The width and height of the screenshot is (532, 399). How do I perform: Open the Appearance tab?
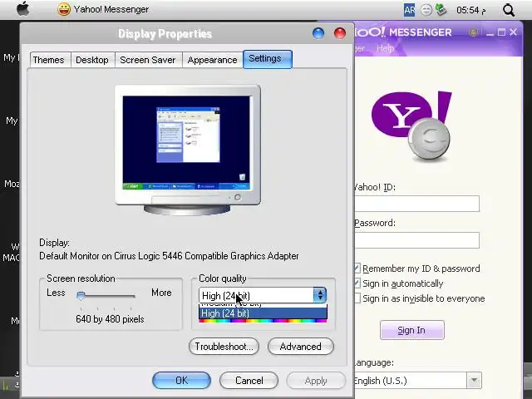(x=213, y=60)
